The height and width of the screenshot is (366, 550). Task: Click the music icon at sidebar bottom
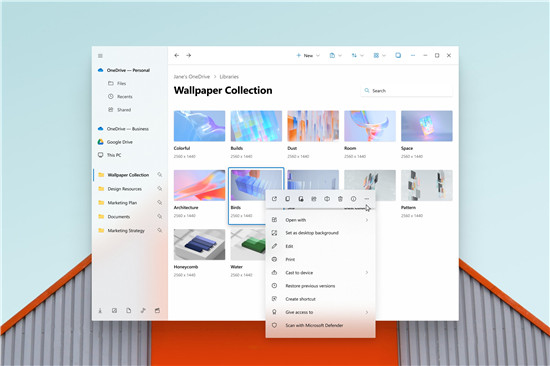click(x=143, y=310)
